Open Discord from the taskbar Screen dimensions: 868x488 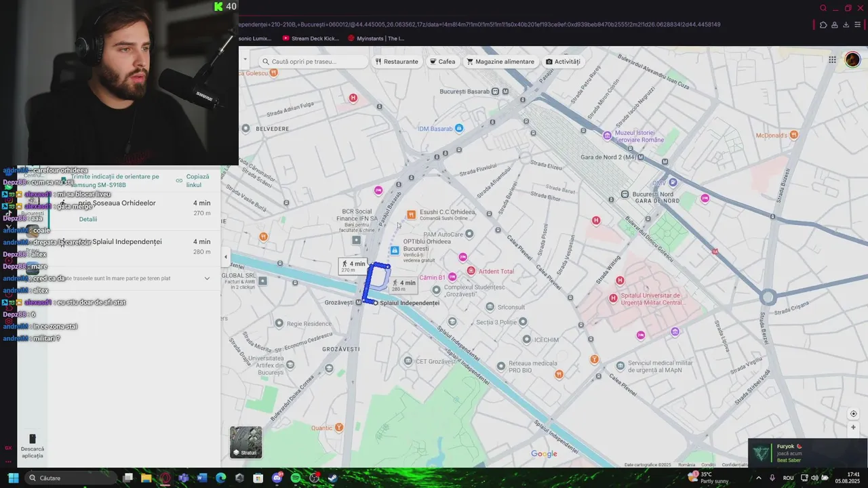pyautogui.click(x=277, y=478)
